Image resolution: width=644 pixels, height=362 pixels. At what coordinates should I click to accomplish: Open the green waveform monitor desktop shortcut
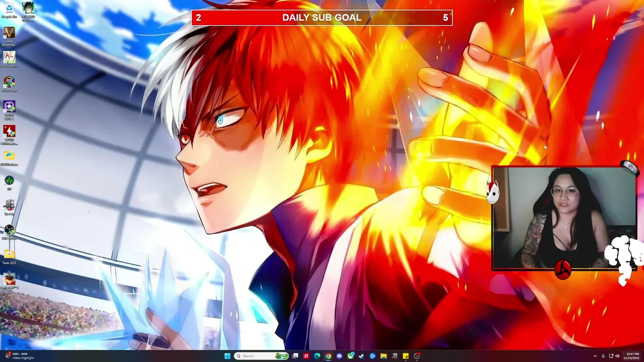click(x=9, y=183)
